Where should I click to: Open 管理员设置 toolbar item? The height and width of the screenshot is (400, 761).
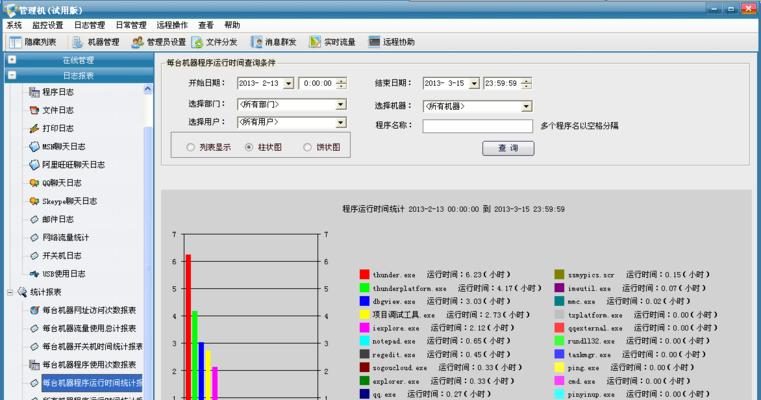[x=159, y=42]
